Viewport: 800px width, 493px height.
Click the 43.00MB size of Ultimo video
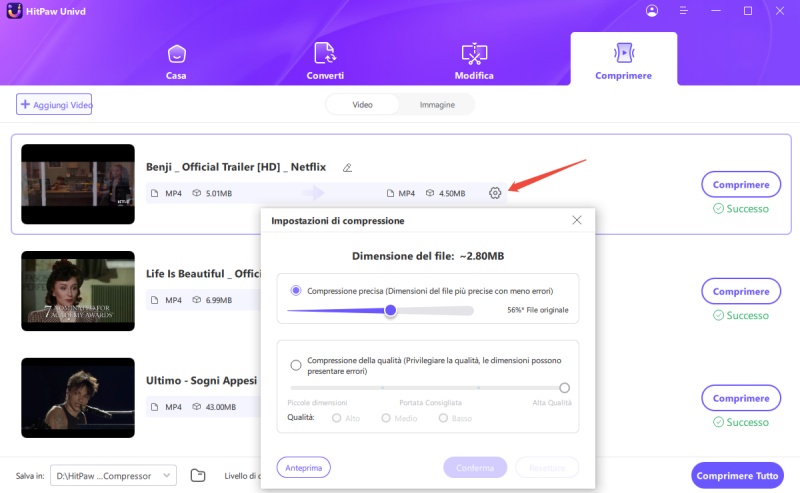pyautogui.click(x=221, y=407)
